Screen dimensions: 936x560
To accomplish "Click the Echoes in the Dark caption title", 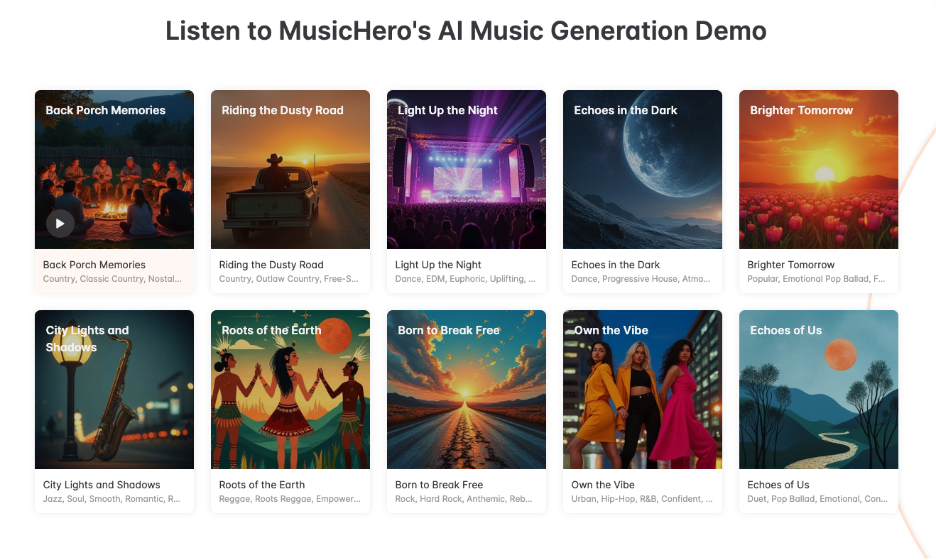I will click(x=616, y=265).
